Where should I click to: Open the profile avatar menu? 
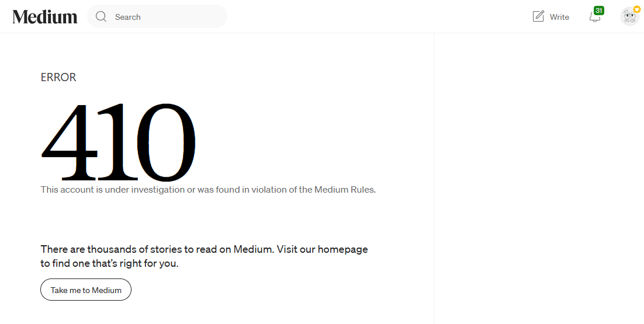point(629,16)
